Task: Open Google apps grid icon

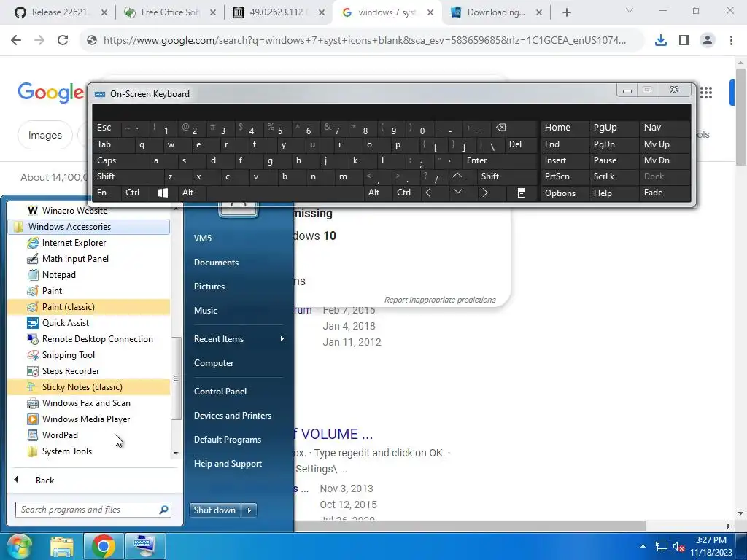Action: [x=706, y=93]
